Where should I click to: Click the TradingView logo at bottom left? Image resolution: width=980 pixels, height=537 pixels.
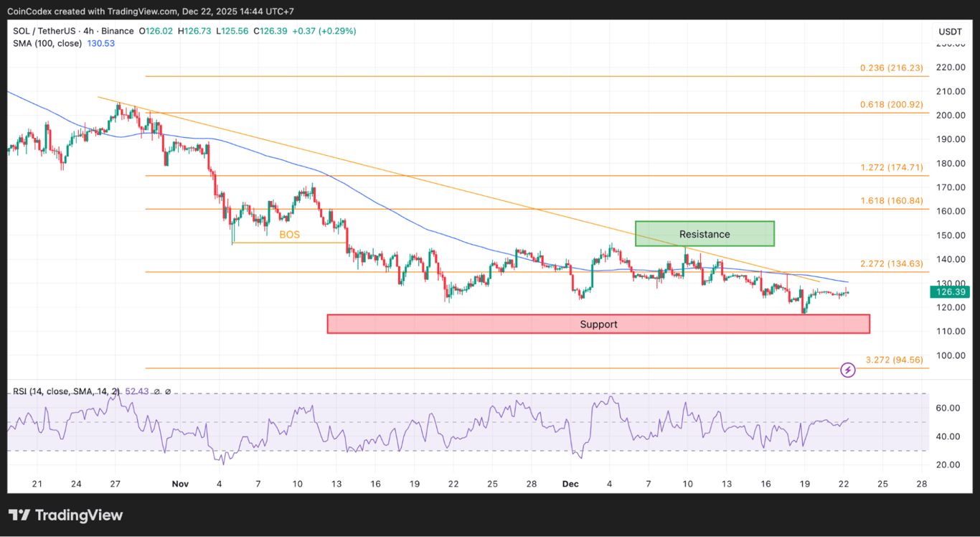(x=65, y=515)
